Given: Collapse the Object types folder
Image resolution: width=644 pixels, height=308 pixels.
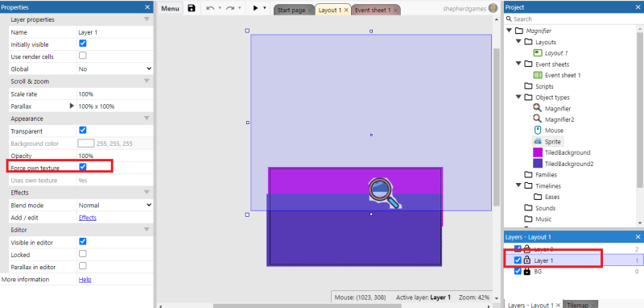Looking at the screenshot, I should pyautogui.click(x=519, y=98).
